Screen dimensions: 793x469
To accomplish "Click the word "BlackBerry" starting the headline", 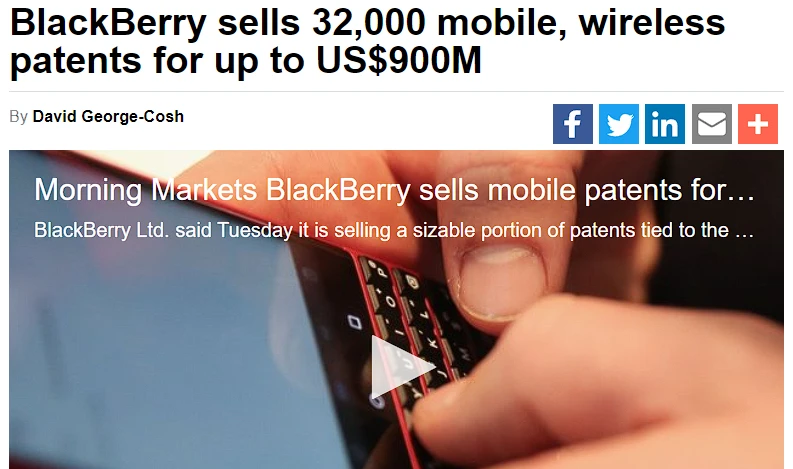I will tap(108, 23).
